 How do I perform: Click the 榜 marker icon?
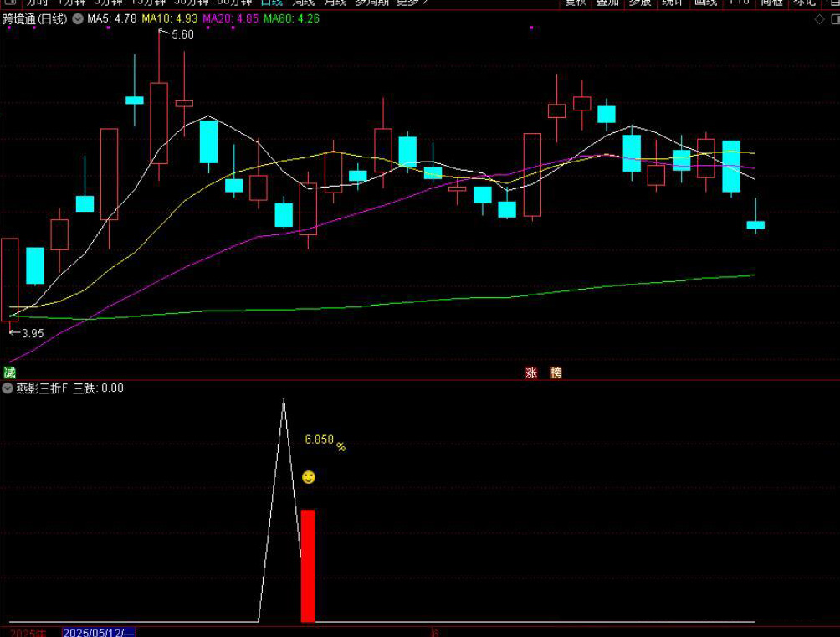coord(556,373)
